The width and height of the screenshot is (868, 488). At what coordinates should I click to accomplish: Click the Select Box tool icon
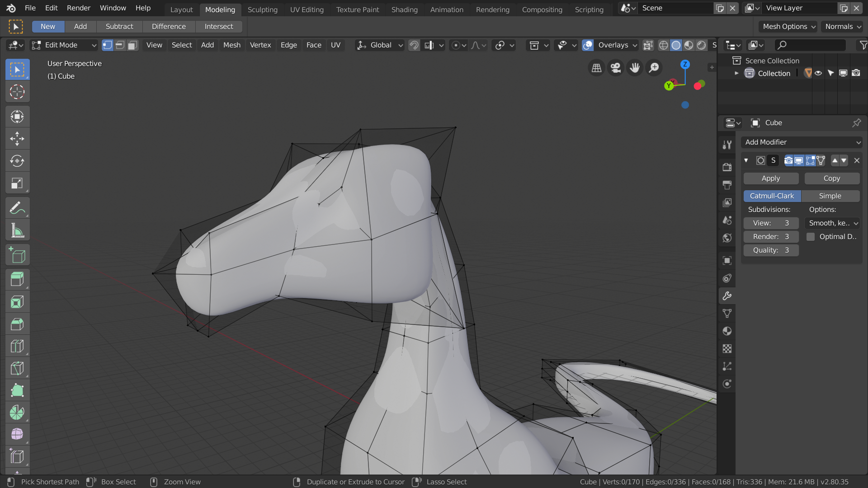pyautogui.click(x=17, y=70)
